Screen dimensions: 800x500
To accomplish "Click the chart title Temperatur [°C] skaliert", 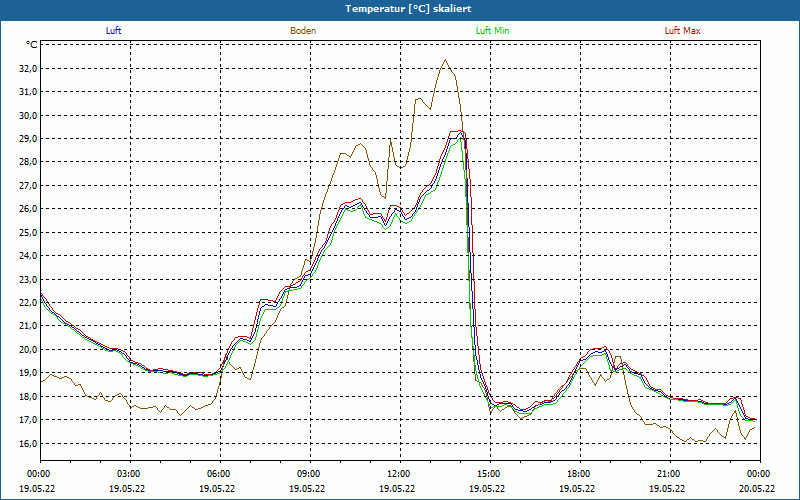I will click(x=408, y=9).
